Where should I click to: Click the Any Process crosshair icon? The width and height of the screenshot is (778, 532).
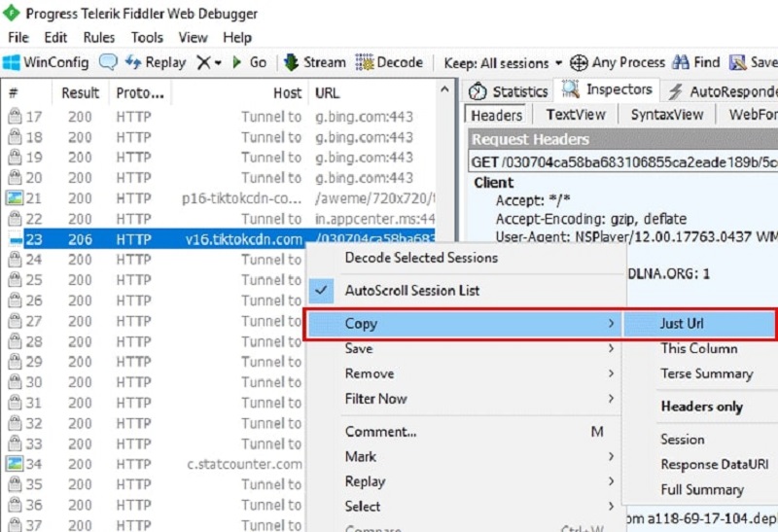579,63
